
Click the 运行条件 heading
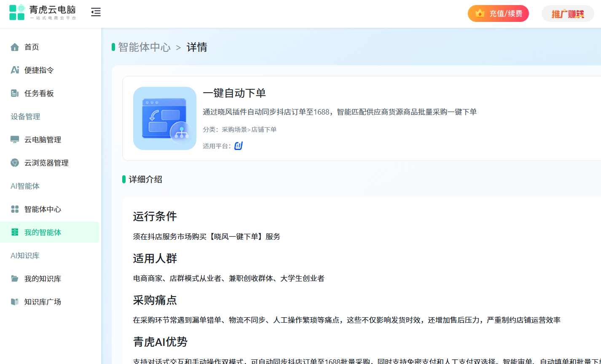click(155, 216)
